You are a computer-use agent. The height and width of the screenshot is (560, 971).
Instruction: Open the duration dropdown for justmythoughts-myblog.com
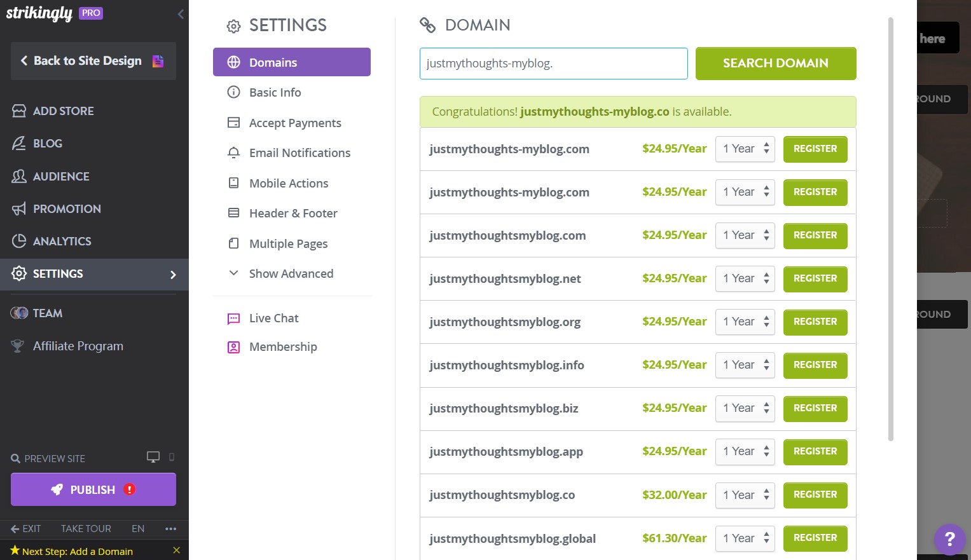744,149
